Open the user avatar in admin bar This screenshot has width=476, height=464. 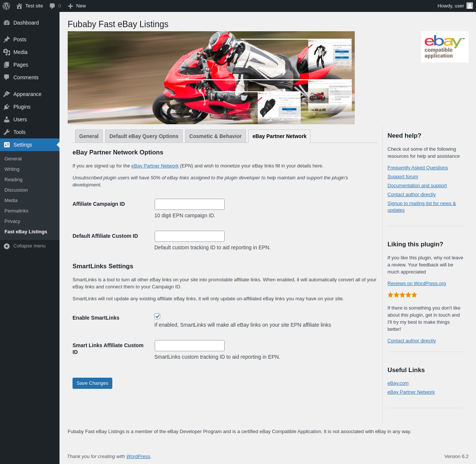(470, 6)
